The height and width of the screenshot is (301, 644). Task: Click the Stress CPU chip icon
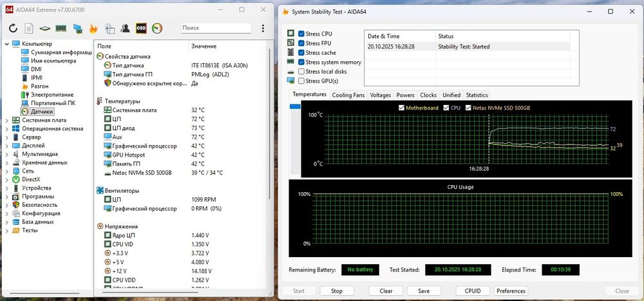pos(291,34)
